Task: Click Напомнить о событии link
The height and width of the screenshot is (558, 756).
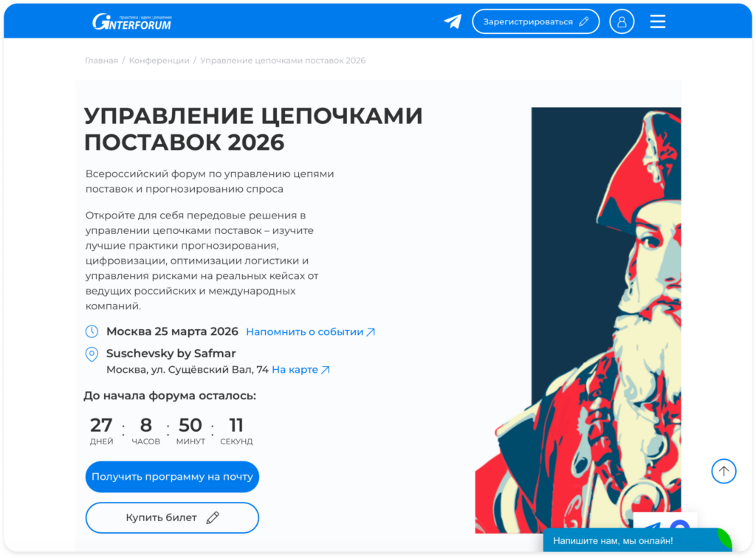Action: (x=311, y=332)
